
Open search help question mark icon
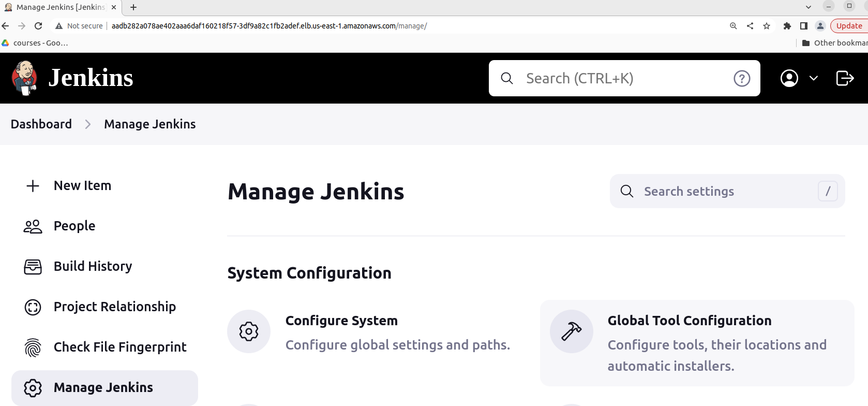pyautogui.click(x=742, y=78)
